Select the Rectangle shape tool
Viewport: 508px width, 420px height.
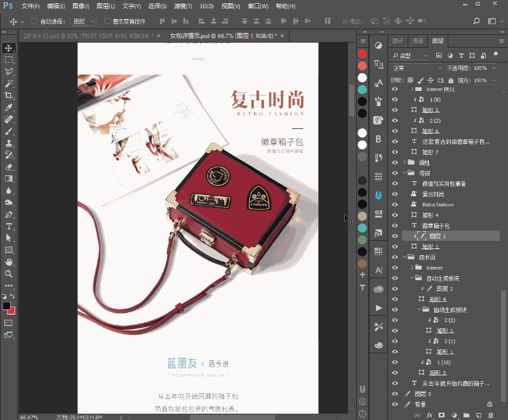8,250
